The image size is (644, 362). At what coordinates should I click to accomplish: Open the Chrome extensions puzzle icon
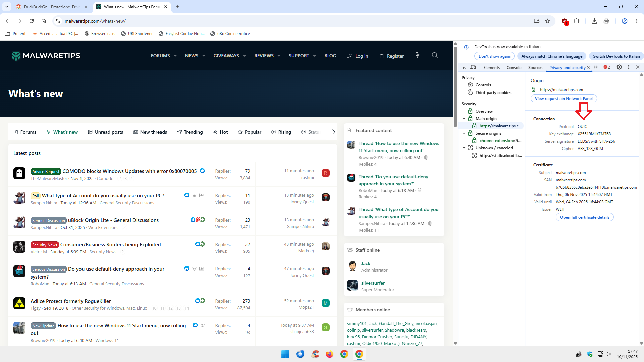click(577, 21)
